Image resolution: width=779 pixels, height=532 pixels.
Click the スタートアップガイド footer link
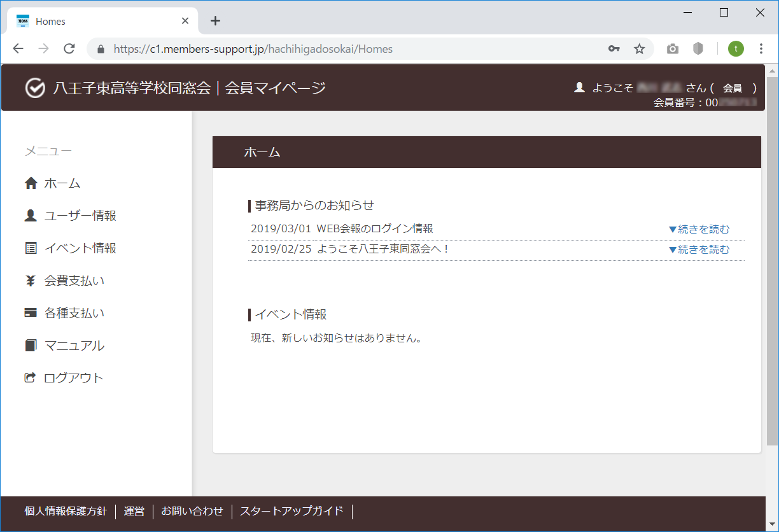click(x=291, y=511)
